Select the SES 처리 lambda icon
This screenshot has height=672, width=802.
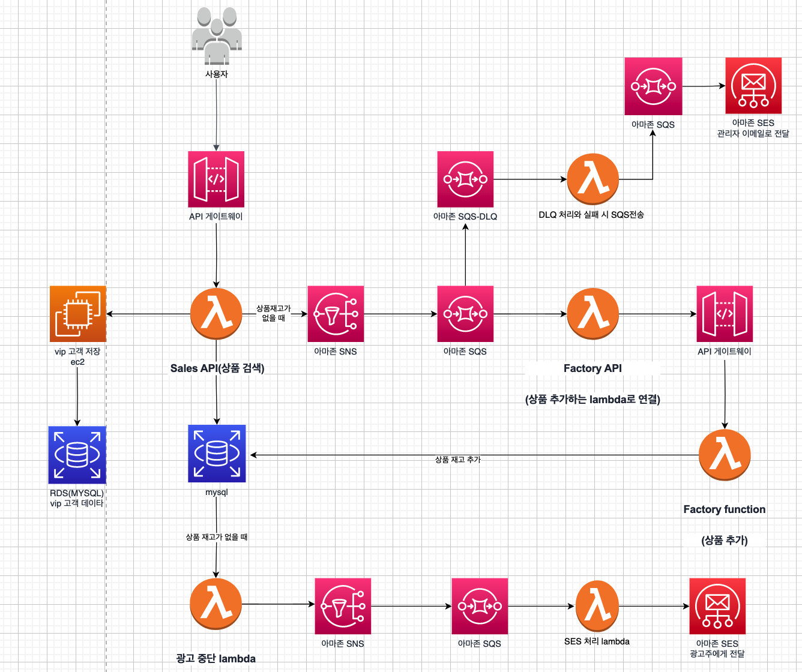(x=597, y=606)
